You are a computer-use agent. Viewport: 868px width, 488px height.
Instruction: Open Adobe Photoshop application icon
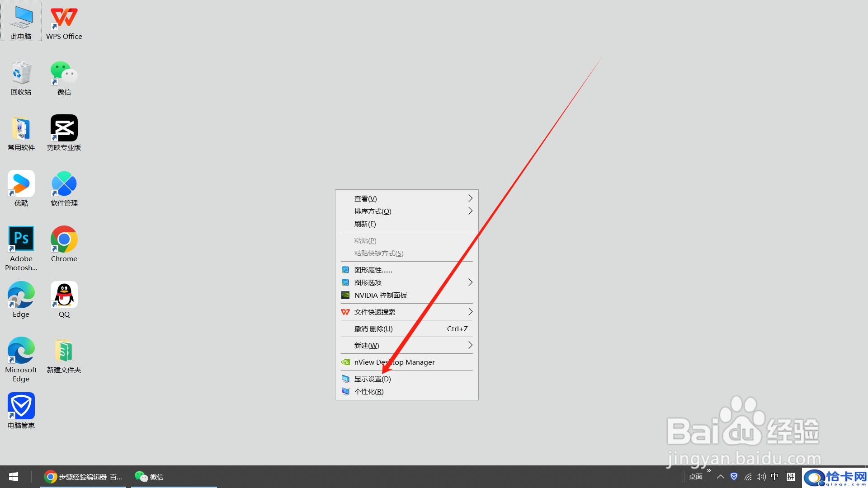point(21,238)
